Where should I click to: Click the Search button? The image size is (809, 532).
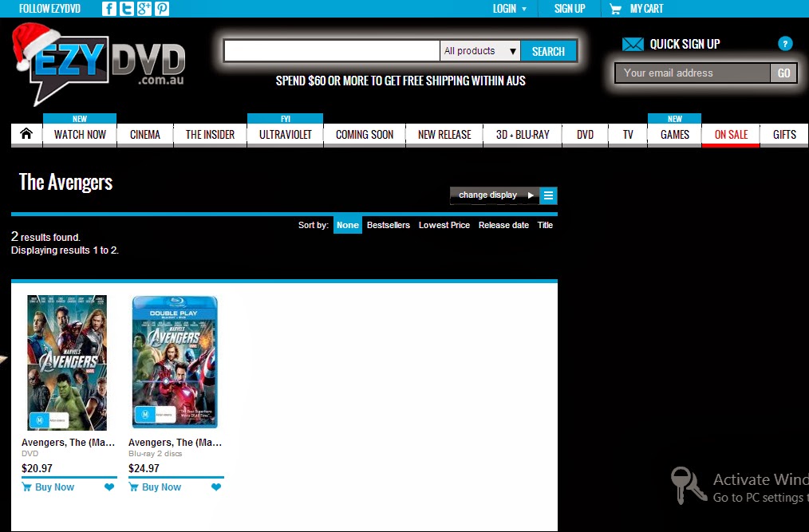548,51
